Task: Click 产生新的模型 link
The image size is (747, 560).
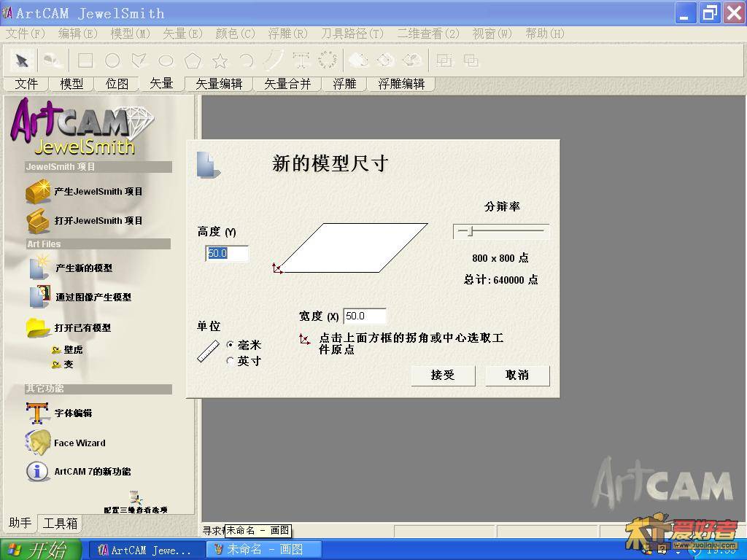Action: tap(84, 268)
